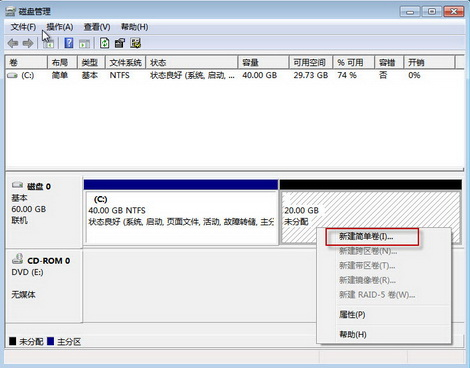470x368 pixels.
Task: Click the 状态良好 status cell in the list
Action: coord(192,76)
